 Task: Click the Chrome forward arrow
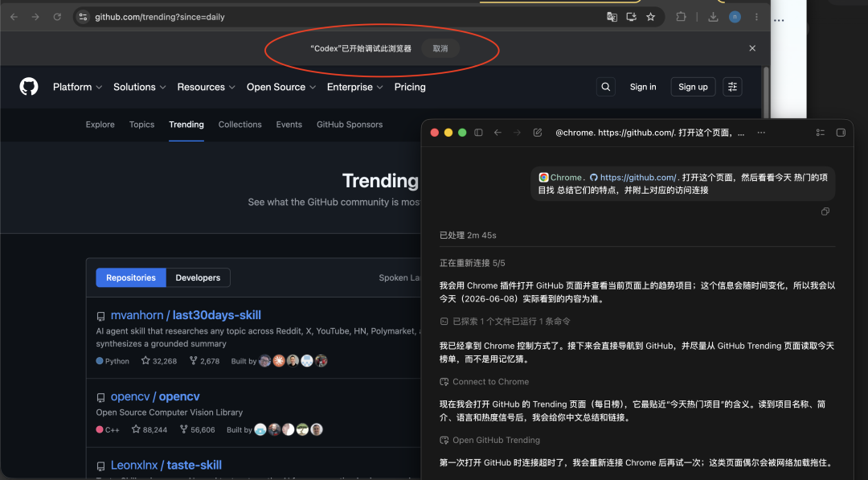coord(35,17)
